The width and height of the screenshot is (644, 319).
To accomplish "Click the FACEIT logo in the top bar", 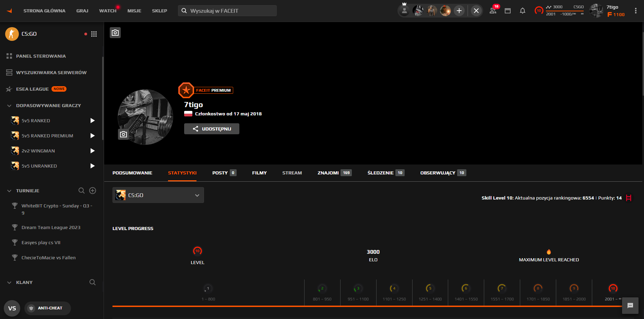I will pos(9,11).
